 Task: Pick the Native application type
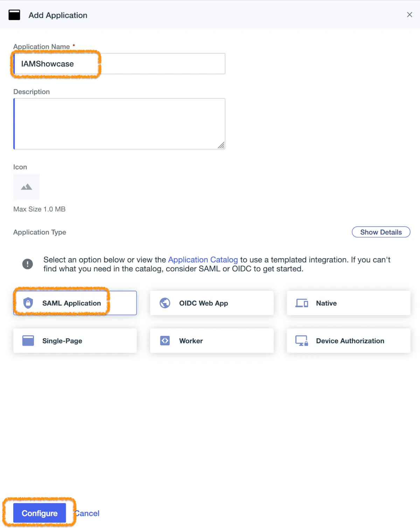(x=348, y=303)
